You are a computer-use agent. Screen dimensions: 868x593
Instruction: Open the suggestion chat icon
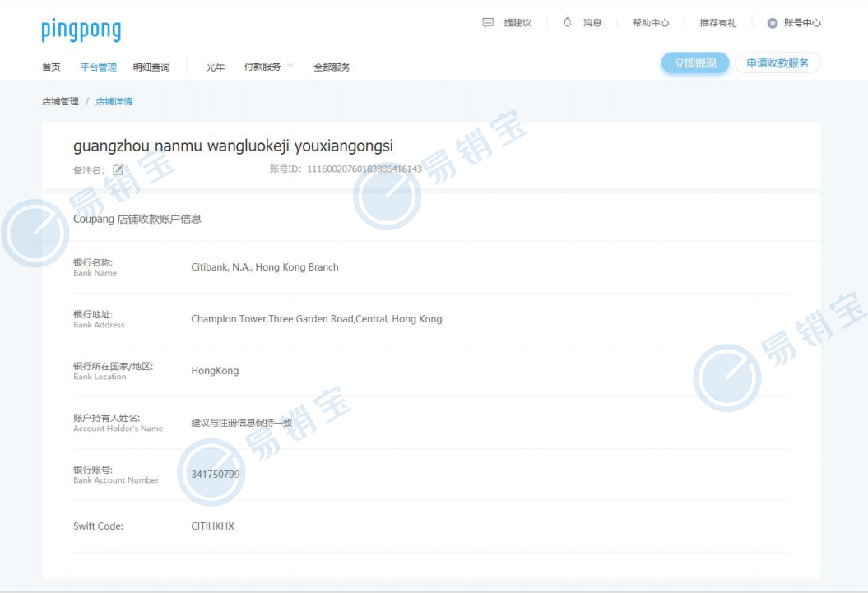click(488, 23)
